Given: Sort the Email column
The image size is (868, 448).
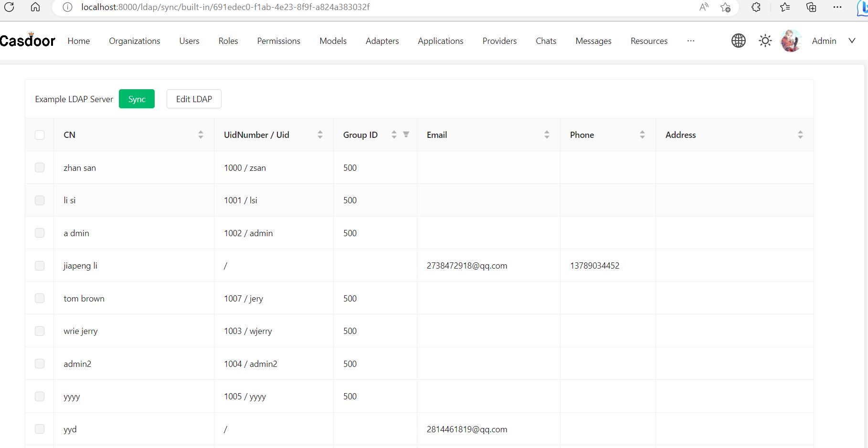Looking at the screenshot, I should click(x=547, y=135).
